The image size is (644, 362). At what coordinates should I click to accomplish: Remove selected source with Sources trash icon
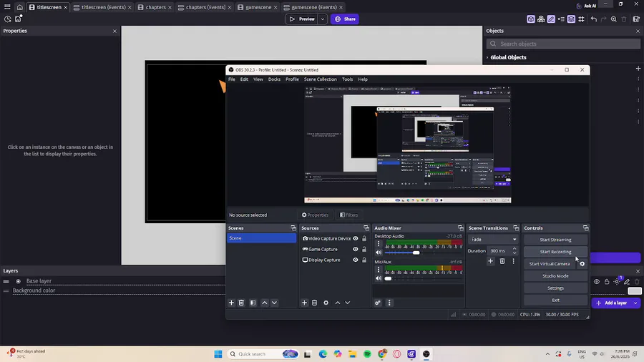coord(315,303)
